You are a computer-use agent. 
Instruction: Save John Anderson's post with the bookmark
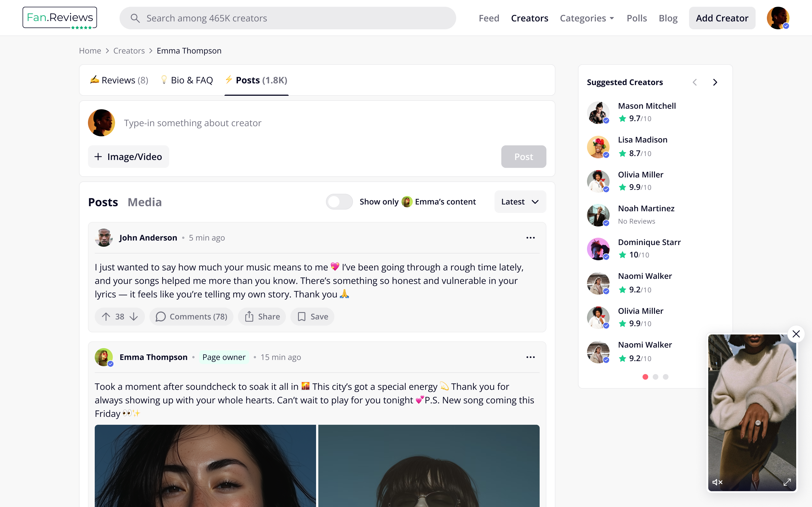pos(312,316)
